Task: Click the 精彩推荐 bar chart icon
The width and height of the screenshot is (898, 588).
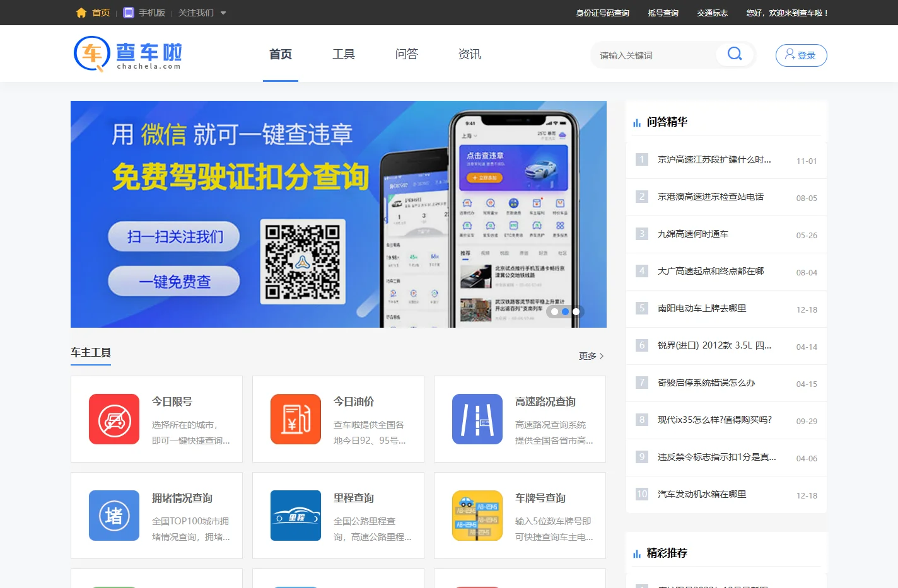Action: [x=637, y=553]
